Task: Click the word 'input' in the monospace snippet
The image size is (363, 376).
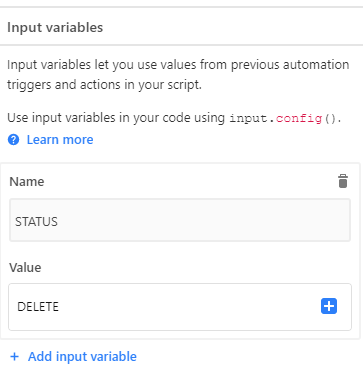Action: pyautogui.click(x=248, y=119)
